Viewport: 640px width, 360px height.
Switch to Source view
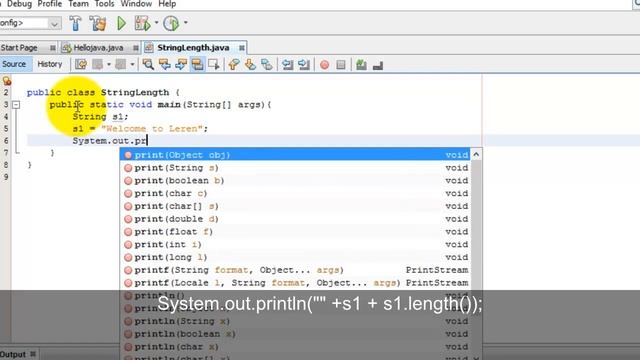point(14,64)
